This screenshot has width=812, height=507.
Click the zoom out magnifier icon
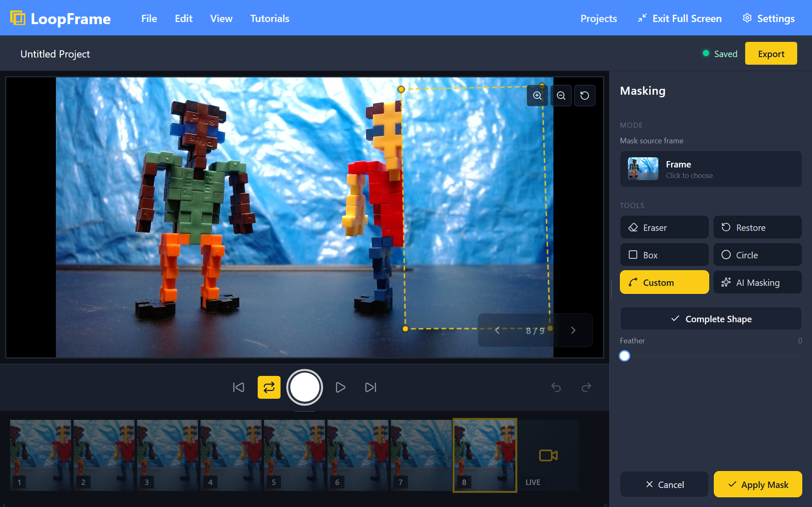[561, 96]
